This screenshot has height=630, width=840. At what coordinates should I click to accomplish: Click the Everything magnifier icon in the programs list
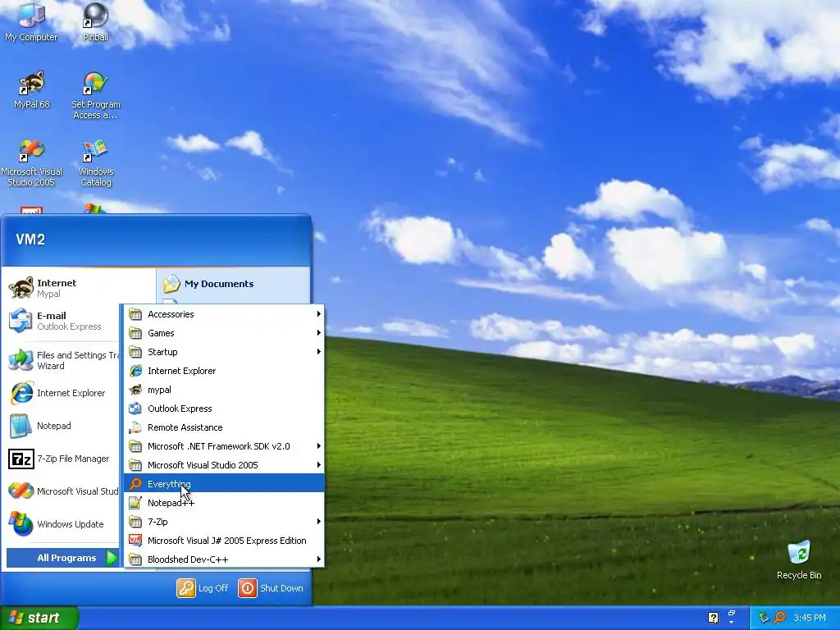tap(135, 484)
